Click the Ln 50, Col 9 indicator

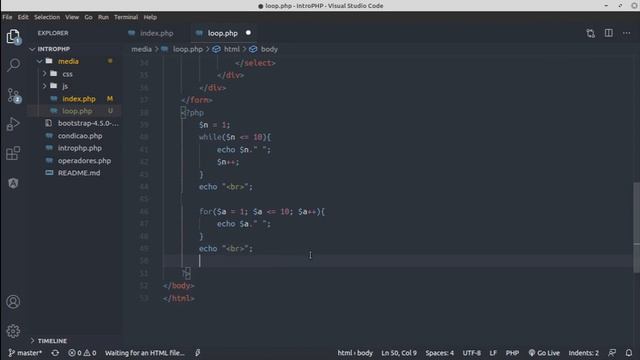coord(399,353)
